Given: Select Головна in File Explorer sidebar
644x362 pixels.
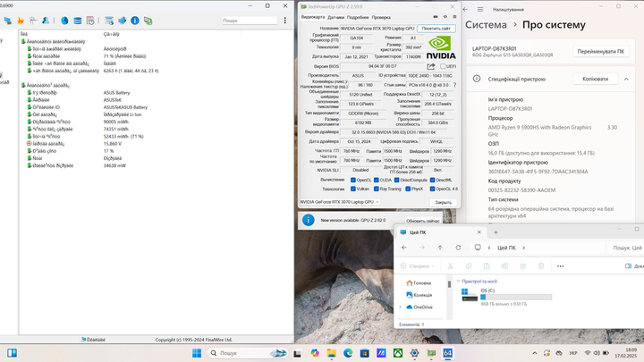Looking at the screenshot, I should (419, 282).
